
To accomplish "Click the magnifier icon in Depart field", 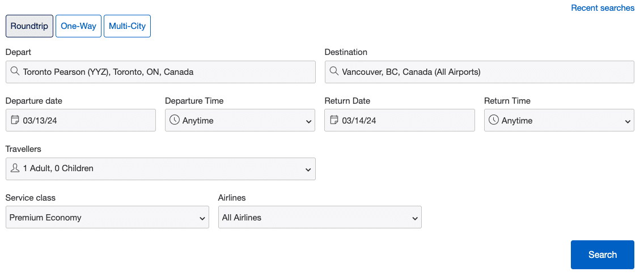I will [15, 72].
